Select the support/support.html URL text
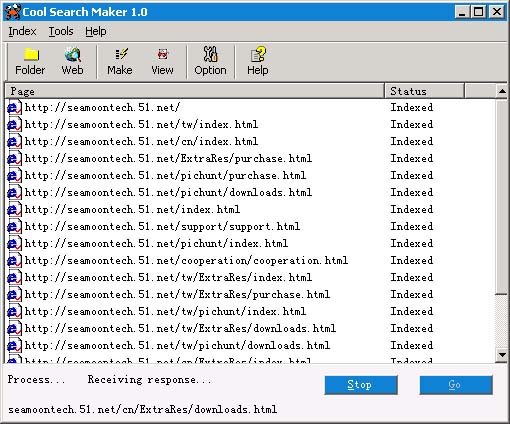Viewport: 510px width, 424px height. coord(162,226)
